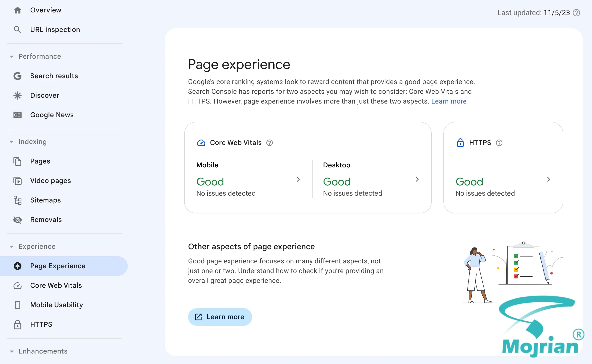Image resolution: width=592 pixels, height=364 pixels.
Task: Click the Mobile 'Good' status text
Action: (210, 182)
